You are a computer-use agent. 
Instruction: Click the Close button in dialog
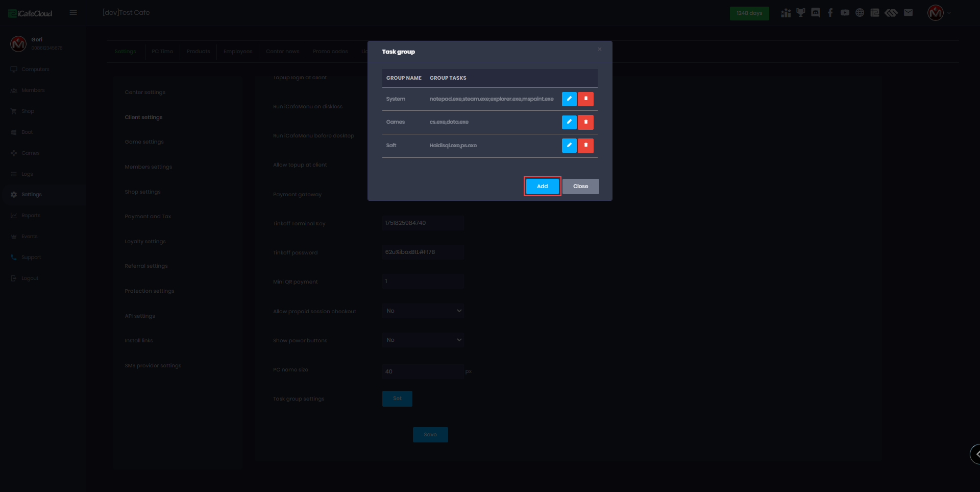(581, 186)
